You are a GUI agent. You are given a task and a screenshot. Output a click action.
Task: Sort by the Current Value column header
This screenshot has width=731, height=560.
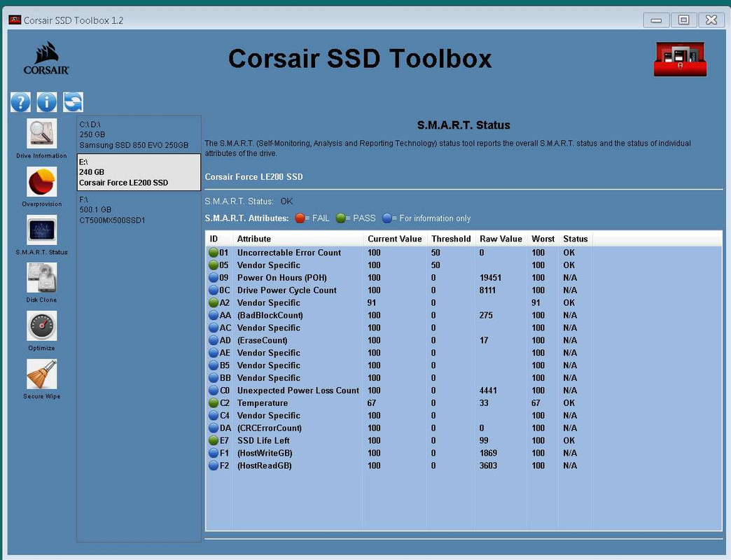click(396, 239)
